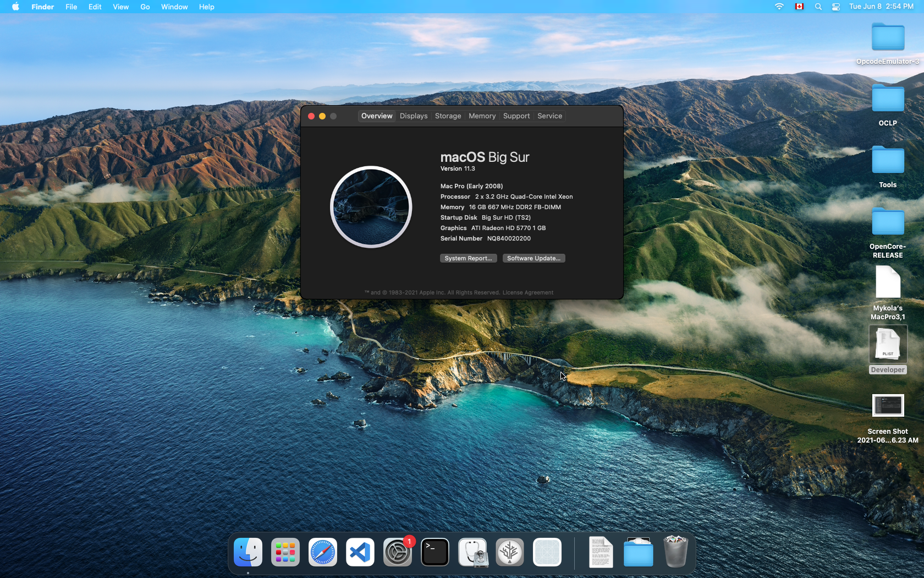Viewport: 924px width, 578px height.
Task: Open the Canadian flag input menu
Action: click(799, 7)
